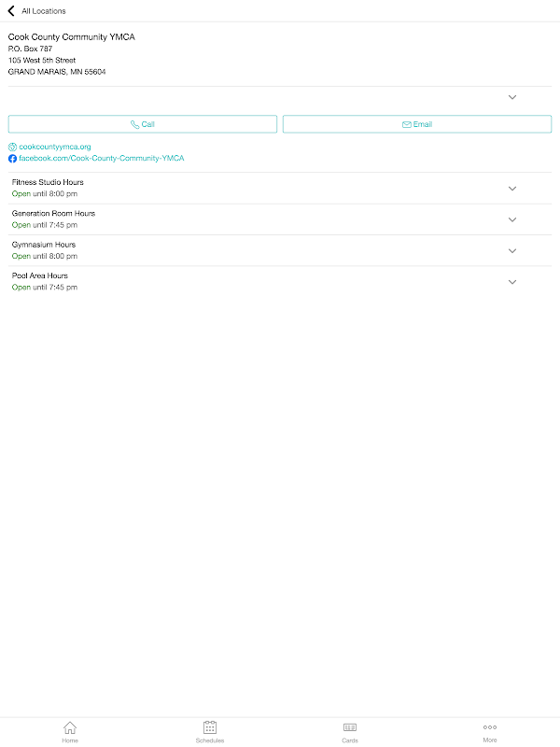Click 105 West 5th Street address line
This screenshot has height=747, width=560.
coord(42,60)
